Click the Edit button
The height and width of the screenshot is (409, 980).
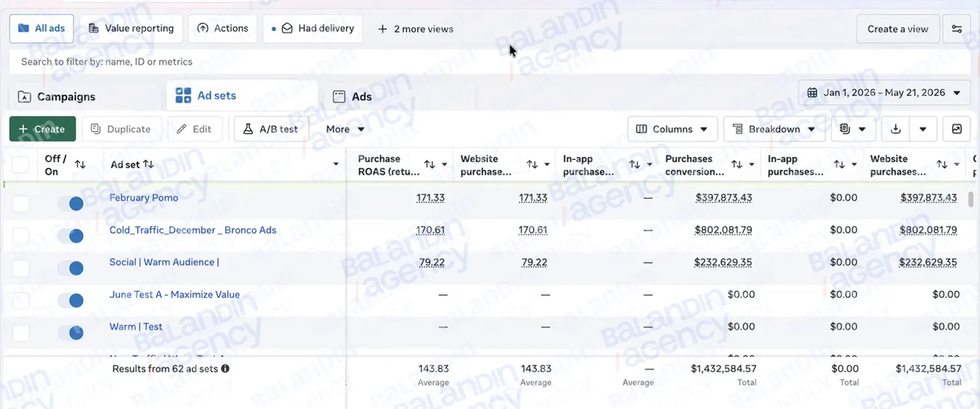coord(195,129)
